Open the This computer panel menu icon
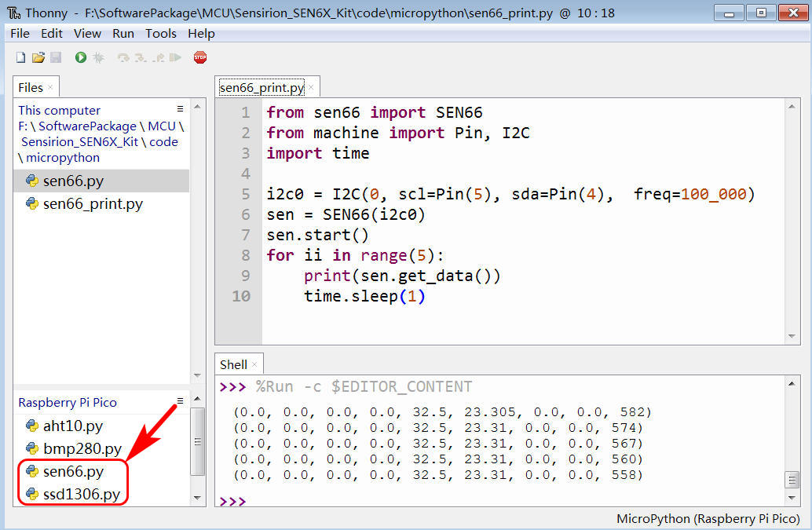The width and height of the screenshot is (812, 530). coord(180,109)
